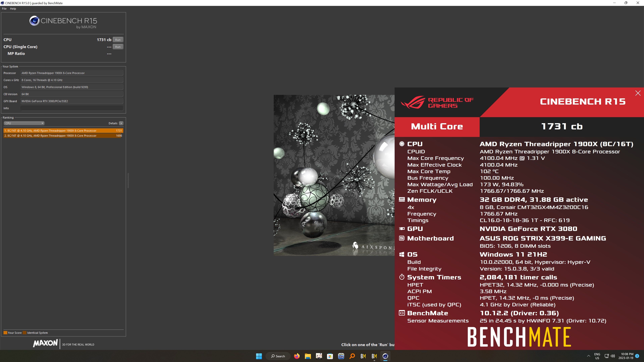Click the MAXON logo at bottom left
This screenshot has height=362, width=644.
[45, 343]
